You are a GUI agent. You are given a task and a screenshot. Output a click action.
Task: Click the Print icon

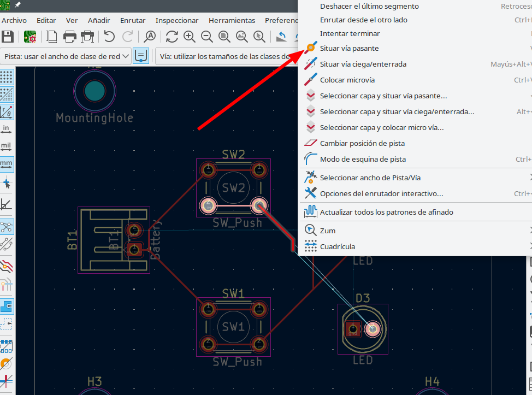coord(69,37)
